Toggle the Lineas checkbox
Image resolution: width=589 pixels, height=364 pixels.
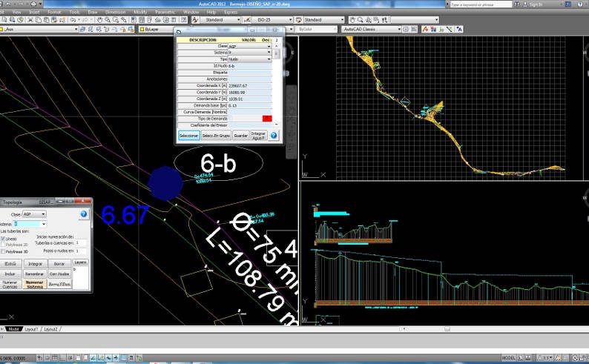pyautogui.click(x=3, y=239)
